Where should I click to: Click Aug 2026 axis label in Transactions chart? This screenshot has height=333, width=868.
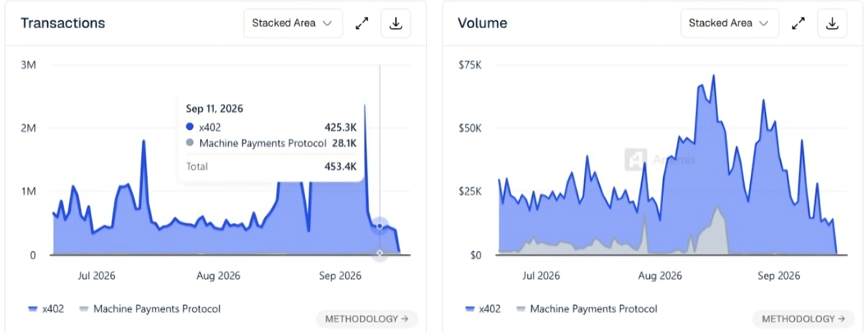218,276
